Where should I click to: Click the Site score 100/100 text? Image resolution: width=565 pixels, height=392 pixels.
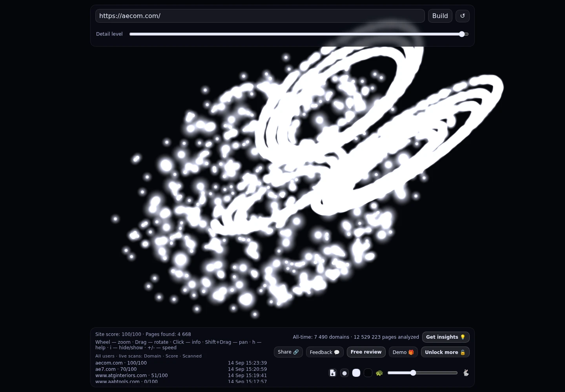(118, 334)
